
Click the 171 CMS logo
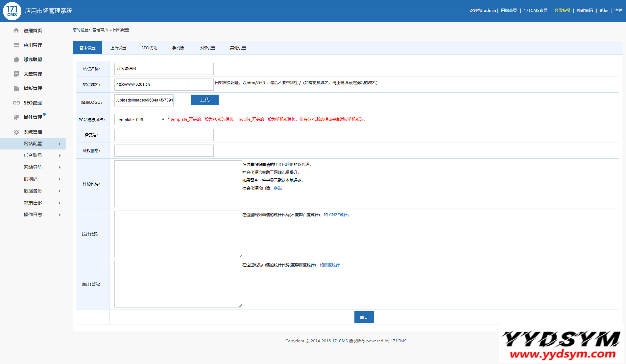[12, 11]
